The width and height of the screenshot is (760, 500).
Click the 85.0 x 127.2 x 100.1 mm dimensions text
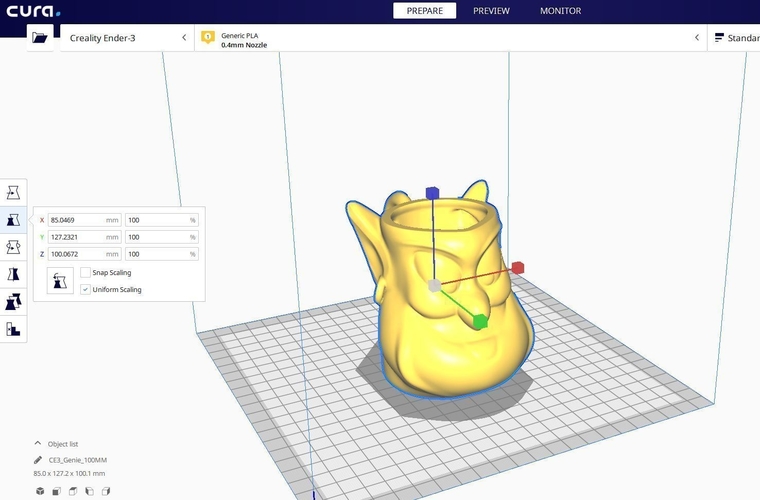(x=69, y=473)
